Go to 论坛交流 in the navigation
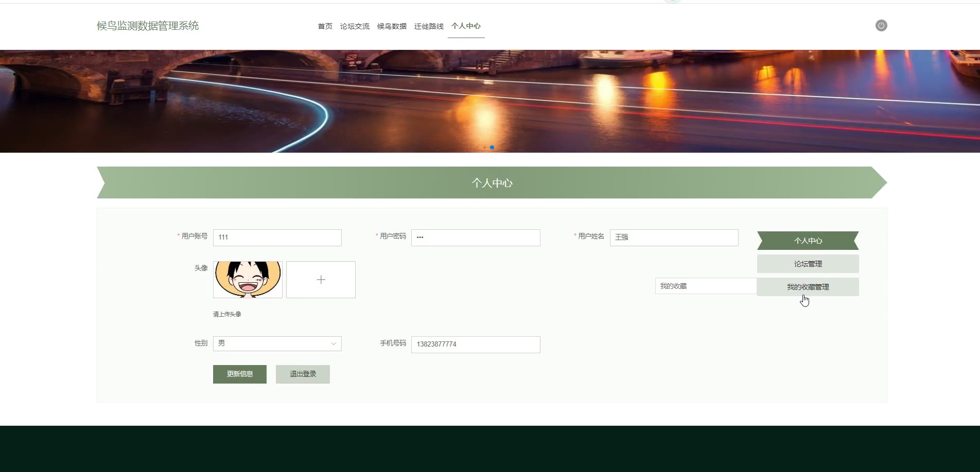This screenshot has height=472, width=980. 355,26
